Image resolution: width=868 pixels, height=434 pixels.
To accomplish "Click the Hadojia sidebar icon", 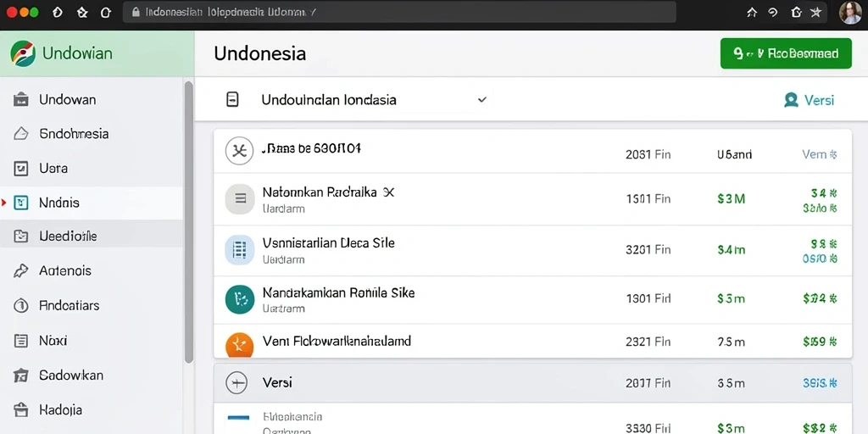I will 21,409.
